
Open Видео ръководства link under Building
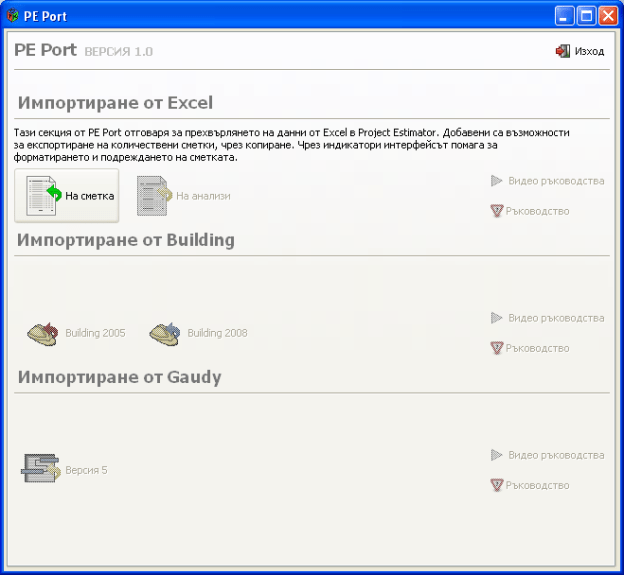coord(555,318)
